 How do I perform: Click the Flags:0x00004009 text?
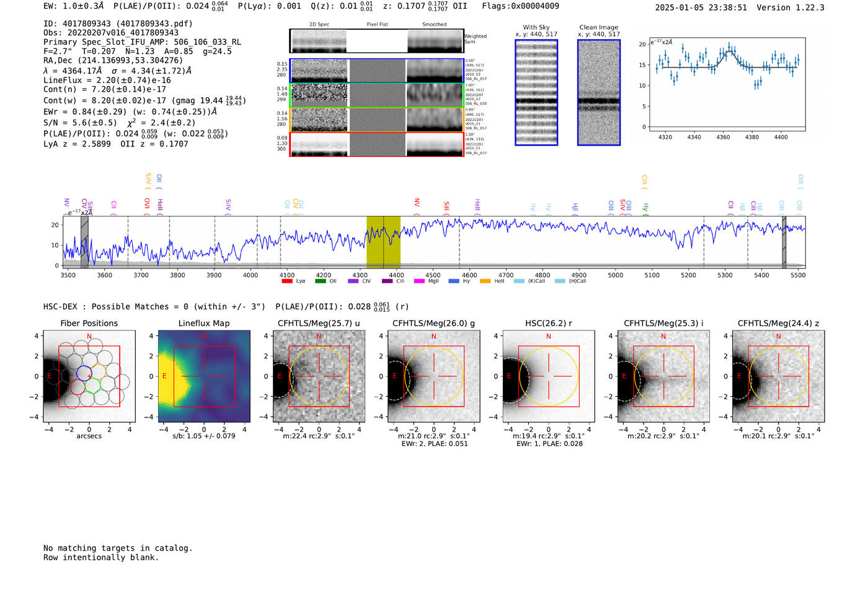coord(520,6)
